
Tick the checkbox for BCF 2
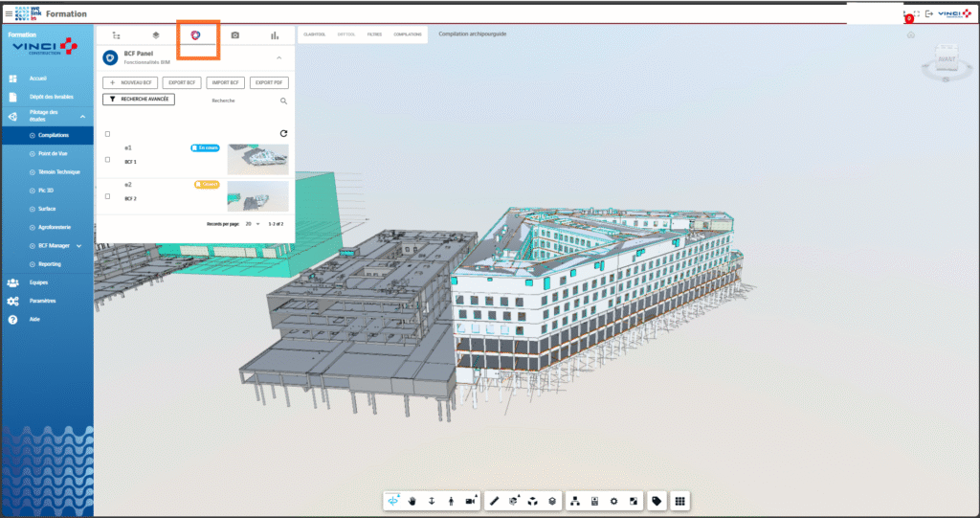[107, 195]
